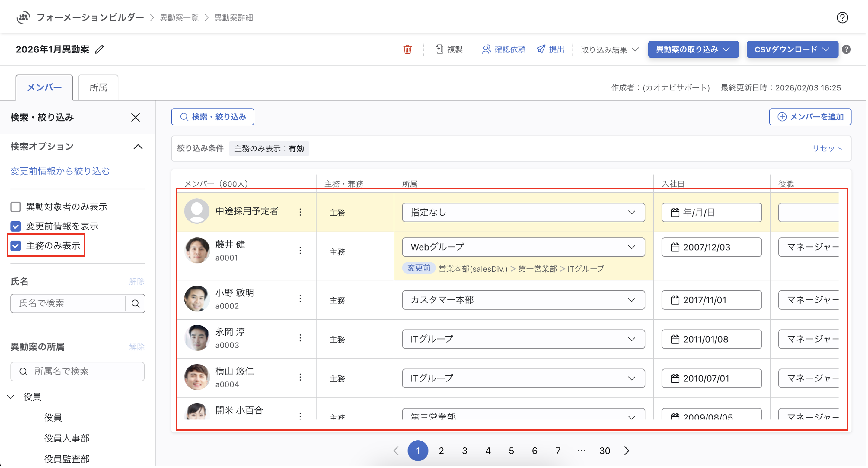
Task: Enable 異動対象者のみ表示 checkbox
Action: pyautogui.click(x=16, y=207)
